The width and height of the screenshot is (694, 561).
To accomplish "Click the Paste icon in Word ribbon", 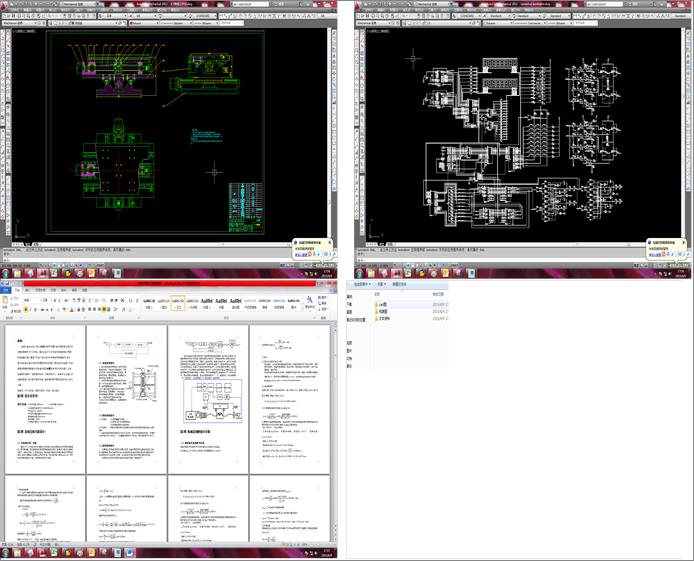I will [x=6, y=302].
